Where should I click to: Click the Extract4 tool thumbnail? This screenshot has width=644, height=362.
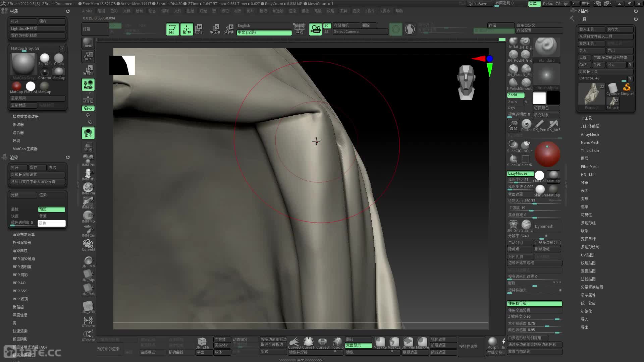pyautogui.click(x=592, y=97)
